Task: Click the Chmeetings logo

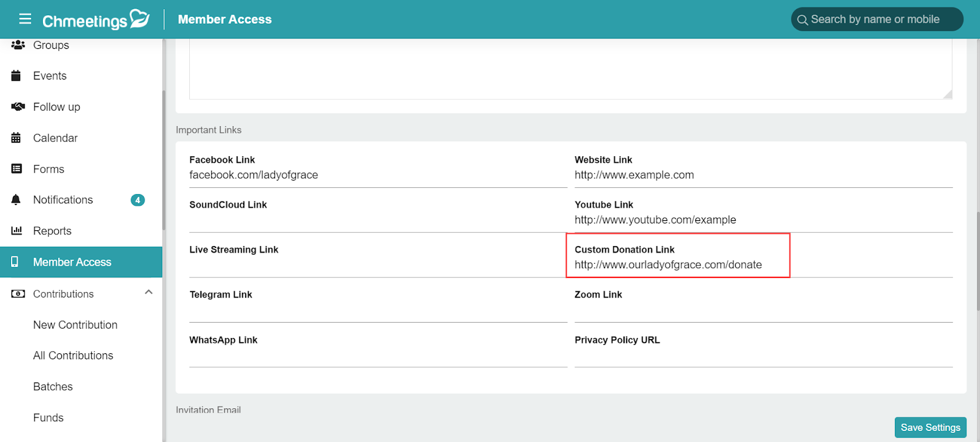Action: pyautogui.click(x=96, y=20)
